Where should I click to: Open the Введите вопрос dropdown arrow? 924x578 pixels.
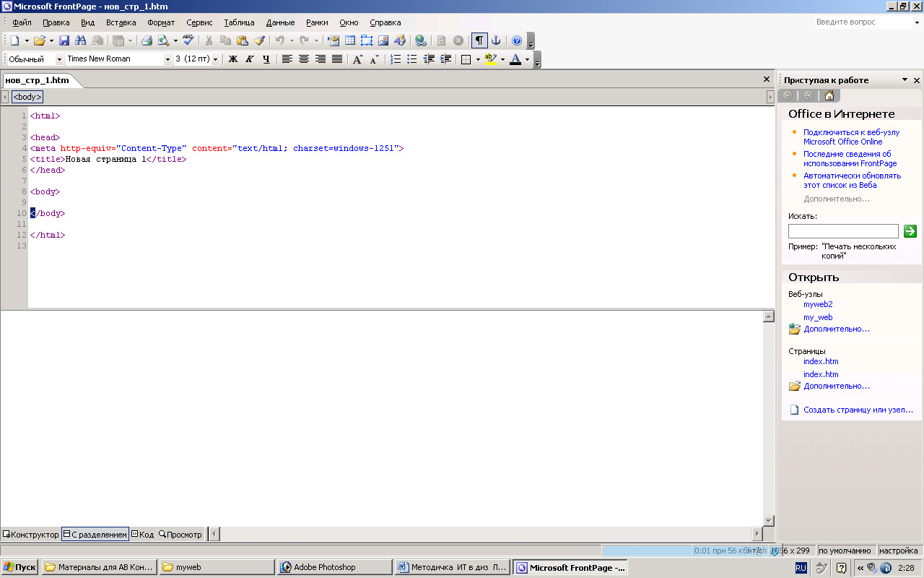pos(917,22)
